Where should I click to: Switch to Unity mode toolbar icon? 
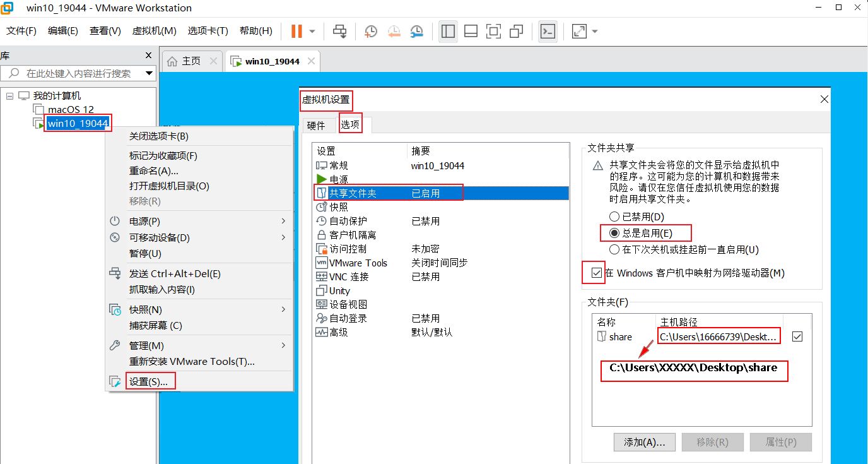[517, 31]
